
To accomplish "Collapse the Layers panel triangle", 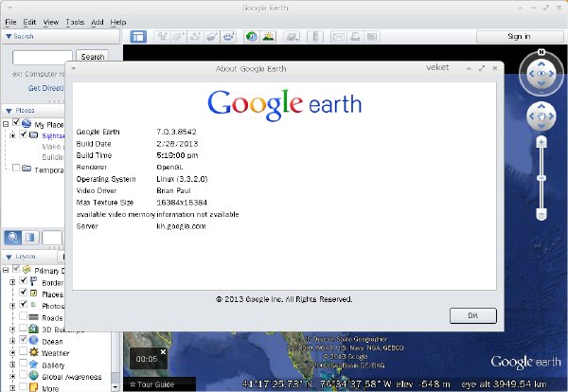I will point(9,257).
